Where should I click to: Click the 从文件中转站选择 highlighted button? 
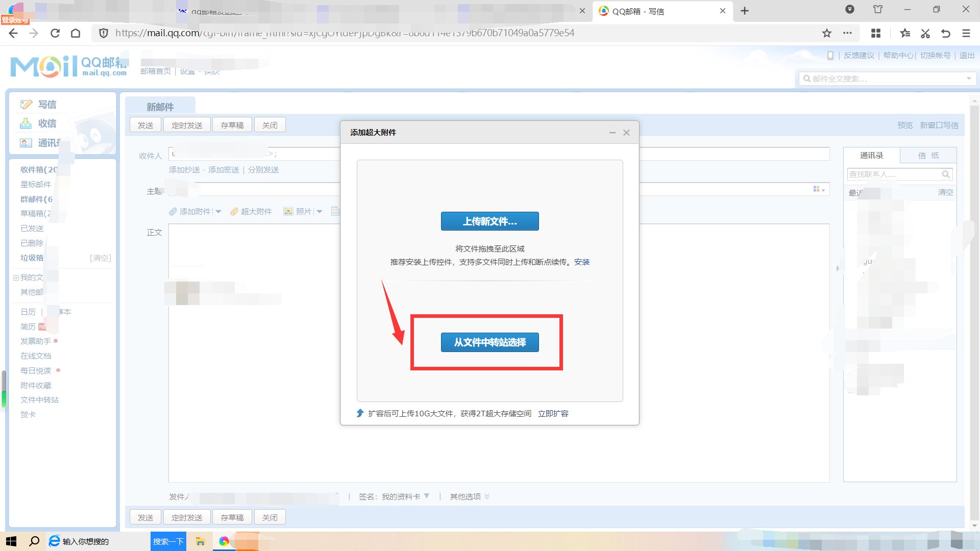489,342
